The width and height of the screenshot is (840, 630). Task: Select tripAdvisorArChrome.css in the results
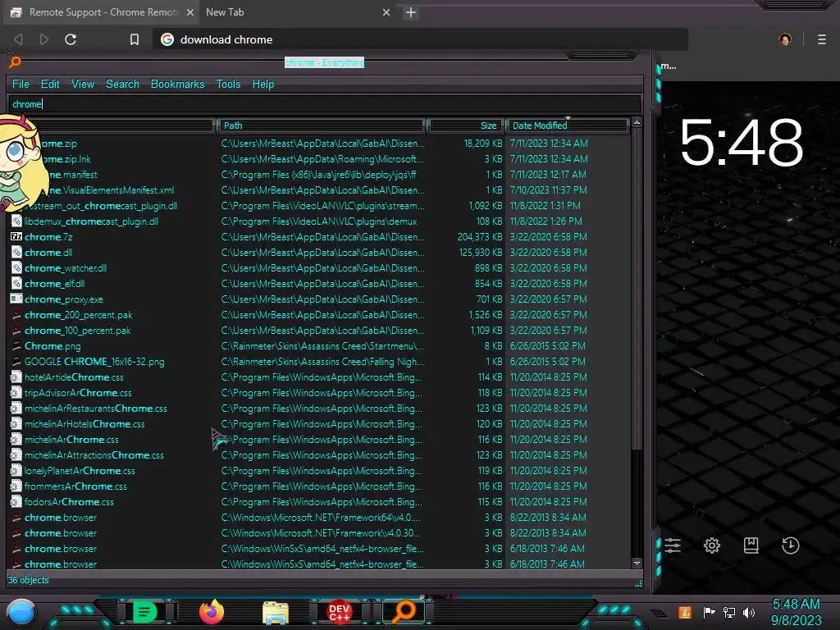click(78, 393)
